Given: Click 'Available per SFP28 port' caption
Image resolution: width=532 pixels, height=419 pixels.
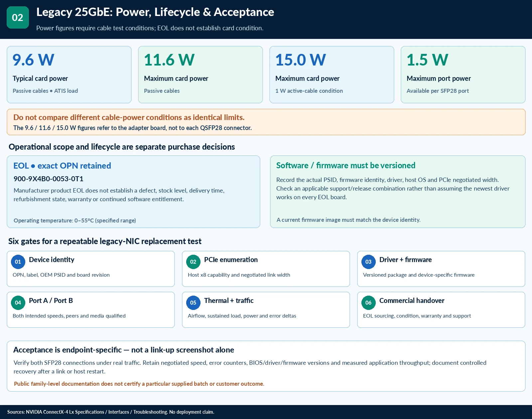Looking at the screenshot, I should pyautogui.click(x=438, y=91).
